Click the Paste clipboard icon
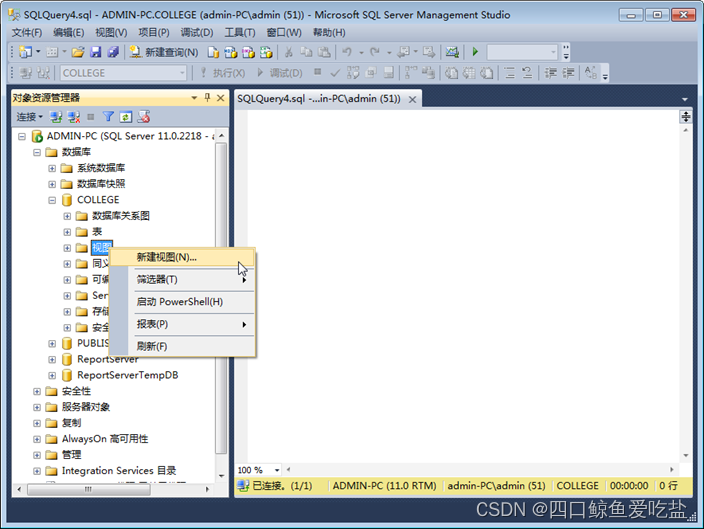 (x=324, y=53)
